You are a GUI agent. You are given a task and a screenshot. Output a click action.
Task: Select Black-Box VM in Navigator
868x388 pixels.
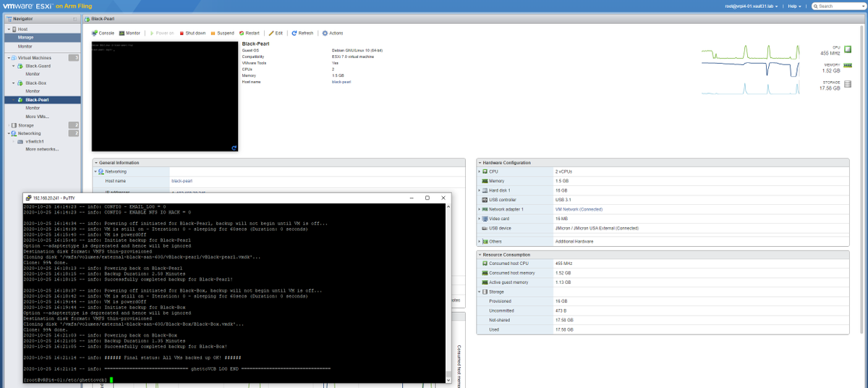coord(36,83)
